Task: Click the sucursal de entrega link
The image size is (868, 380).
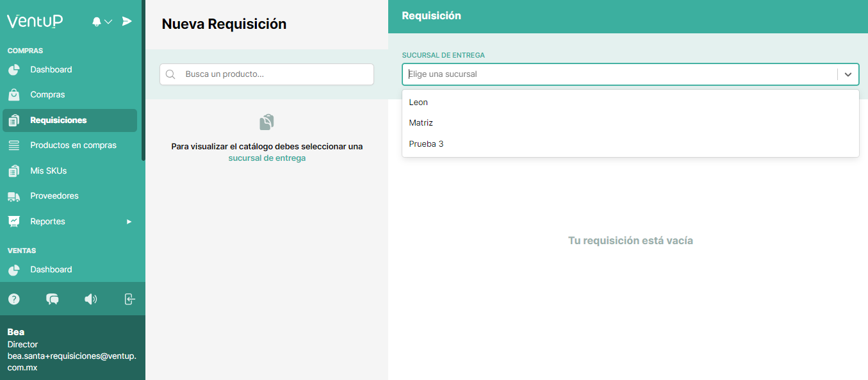Action: (x=266, y=158)
